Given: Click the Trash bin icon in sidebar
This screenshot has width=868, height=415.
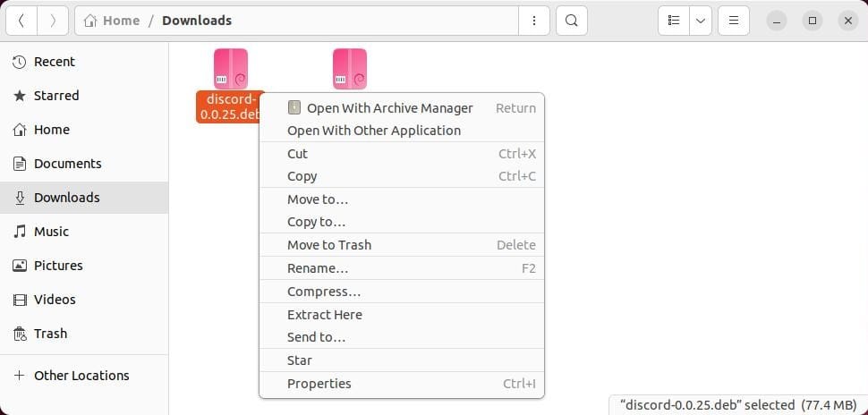Looking at the screenshot, I should click(20, 334).
